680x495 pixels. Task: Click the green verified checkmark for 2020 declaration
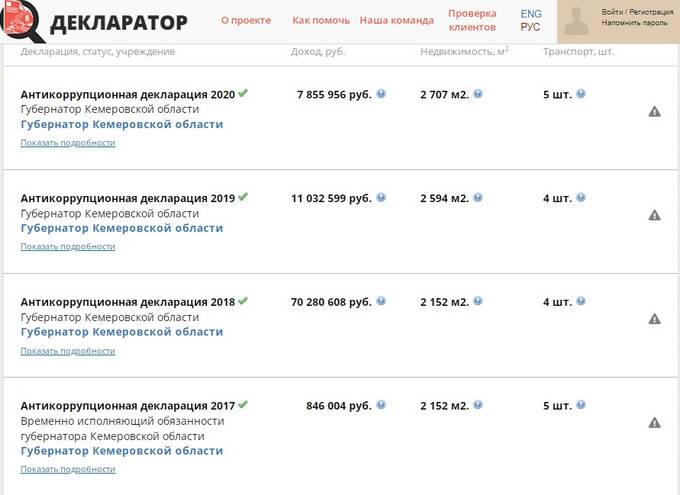pos(243,93)
